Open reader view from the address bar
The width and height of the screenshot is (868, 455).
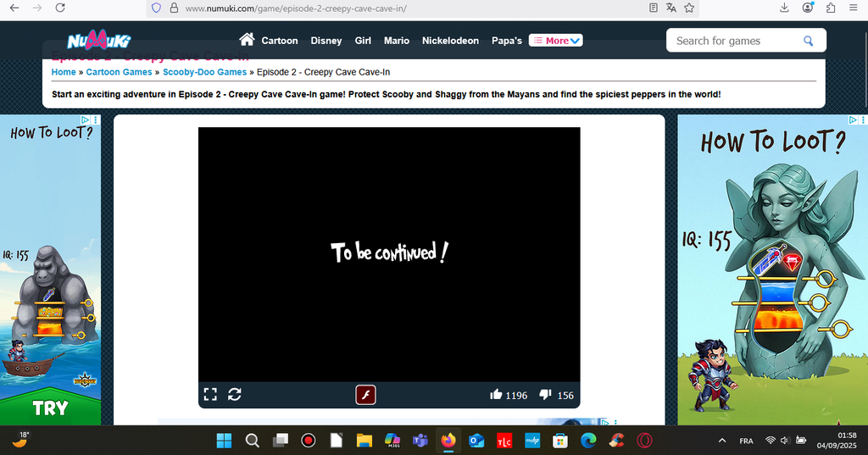(x=653, y=8)
